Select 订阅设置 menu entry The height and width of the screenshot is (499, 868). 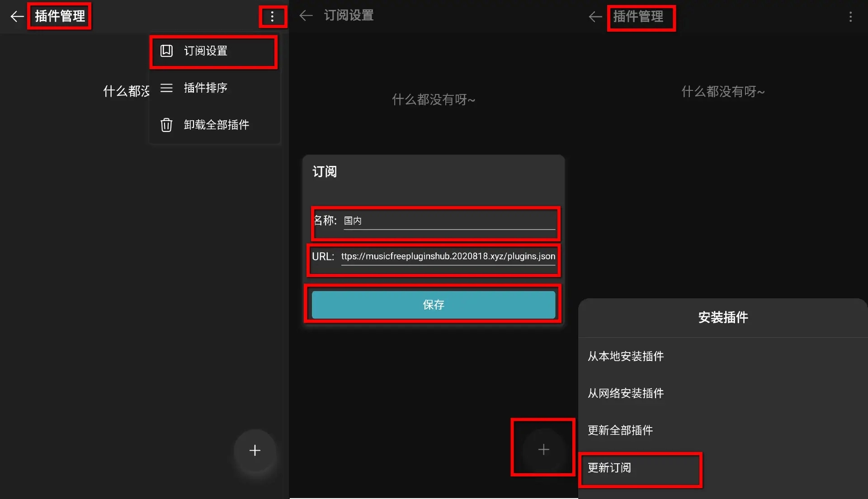coord(214,51)
